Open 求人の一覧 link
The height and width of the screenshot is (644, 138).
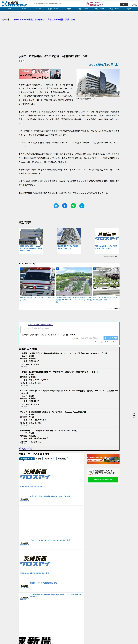25,449
